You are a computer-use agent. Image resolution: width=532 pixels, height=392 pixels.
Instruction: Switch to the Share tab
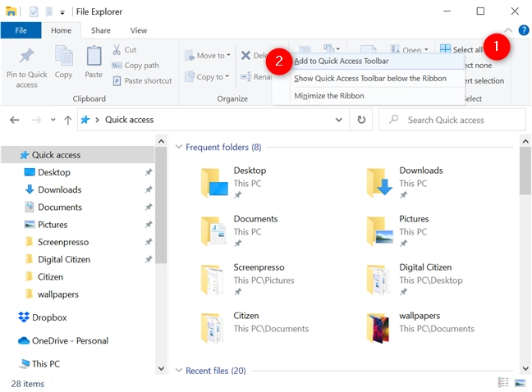pyautogui.click(x=101, y=30)
